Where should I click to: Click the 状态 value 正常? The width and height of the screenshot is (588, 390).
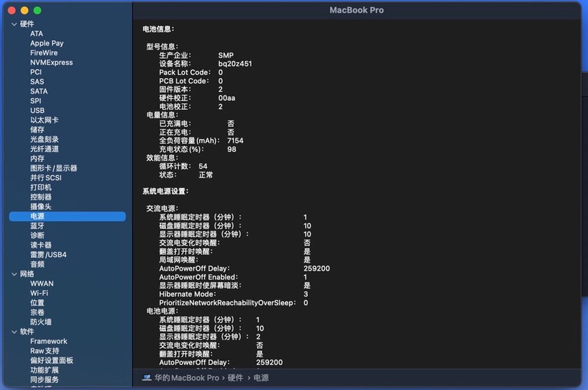click(205, 175)
